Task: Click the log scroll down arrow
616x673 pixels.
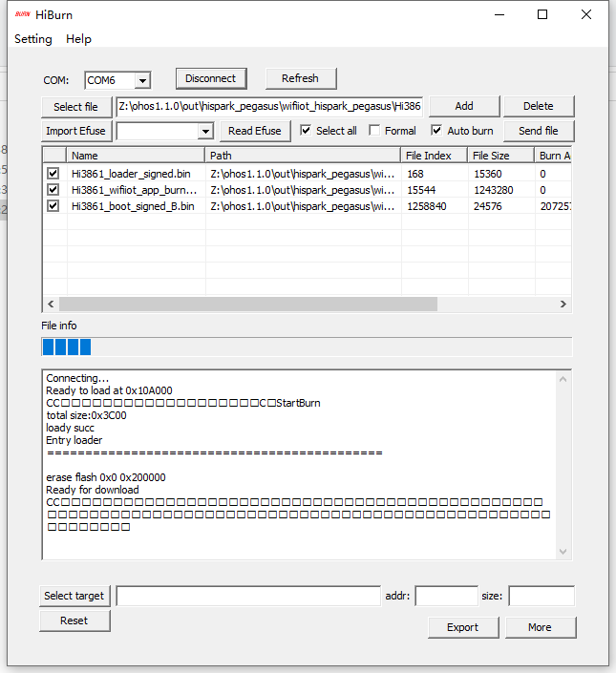Action: (x=563, y=552)
